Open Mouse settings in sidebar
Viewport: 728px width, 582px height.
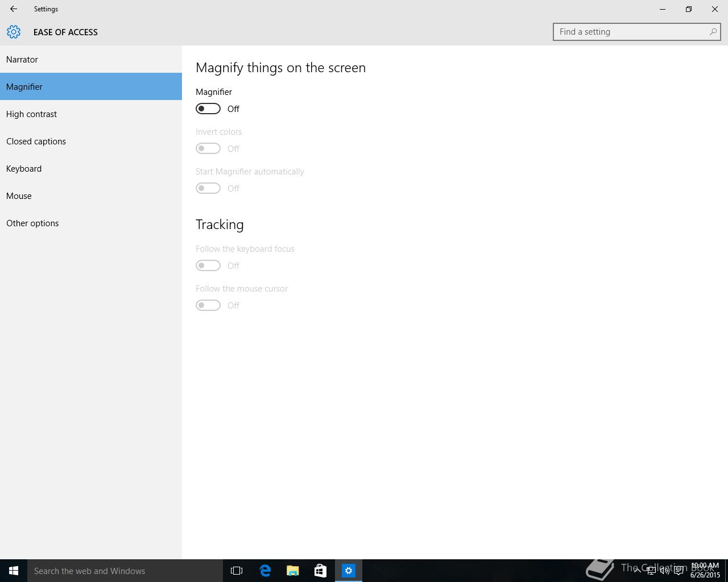coord(91,196)
